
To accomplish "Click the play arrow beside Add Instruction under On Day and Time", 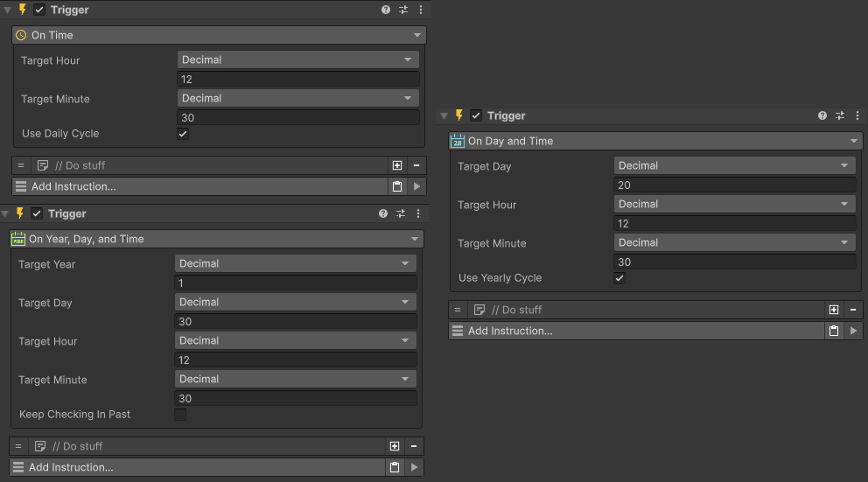I will click(853, 331).
